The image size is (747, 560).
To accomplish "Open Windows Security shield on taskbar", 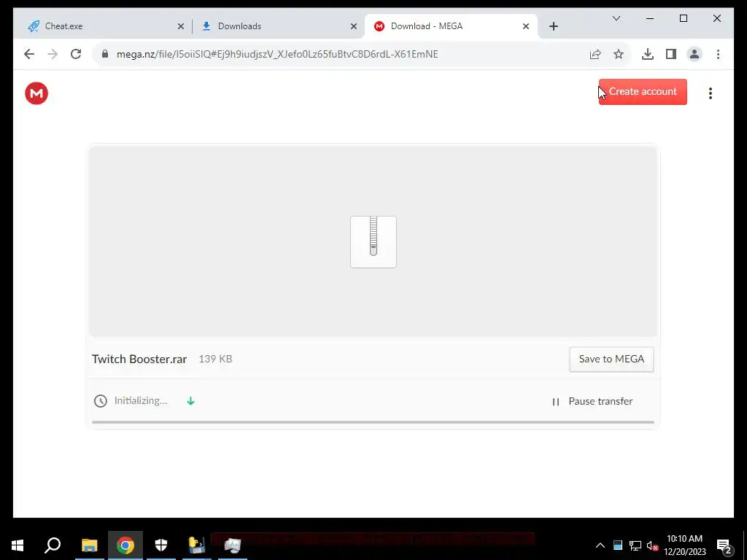I will (161, 545).
